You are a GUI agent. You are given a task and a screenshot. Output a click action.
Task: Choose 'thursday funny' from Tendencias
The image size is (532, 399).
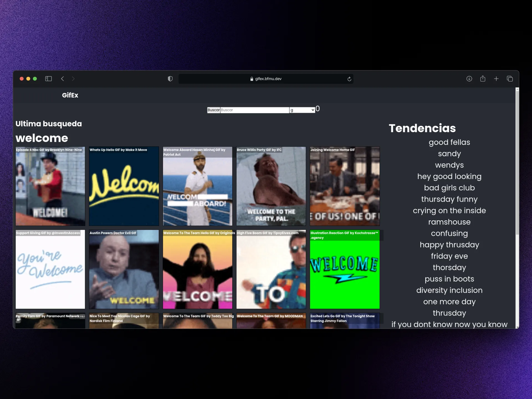click(x=449, y=199)
